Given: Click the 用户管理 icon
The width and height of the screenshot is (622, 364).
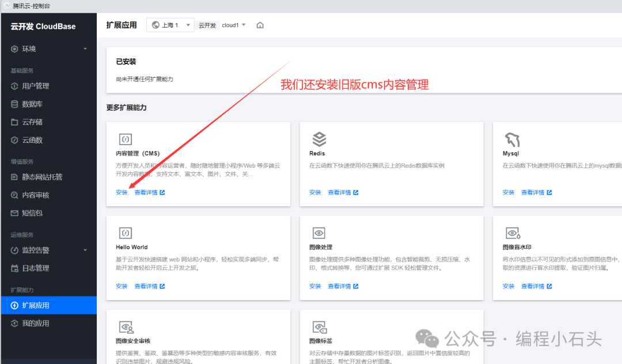Looking at the screenshot, I should coord(14,86).
